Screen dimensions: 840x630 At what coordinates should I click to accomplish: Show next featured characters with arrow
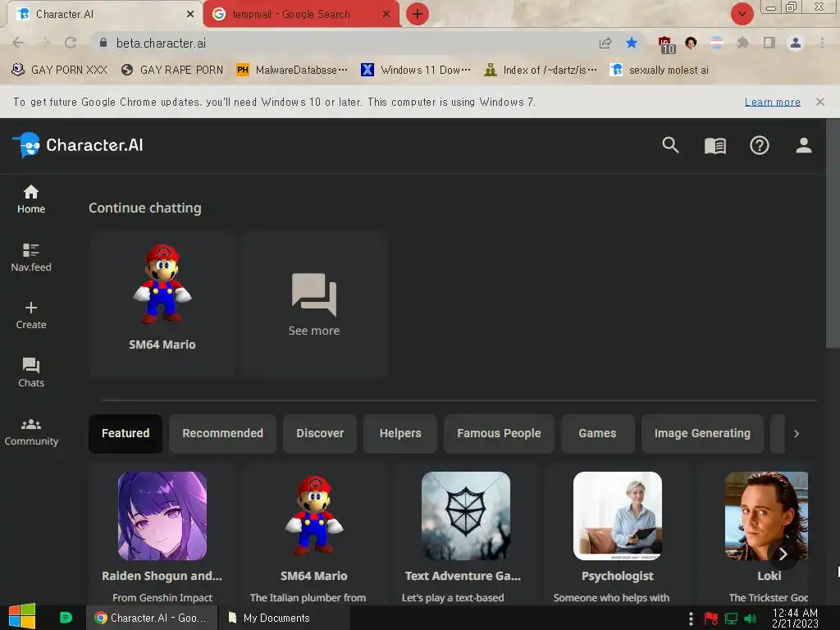coord(783,554)
